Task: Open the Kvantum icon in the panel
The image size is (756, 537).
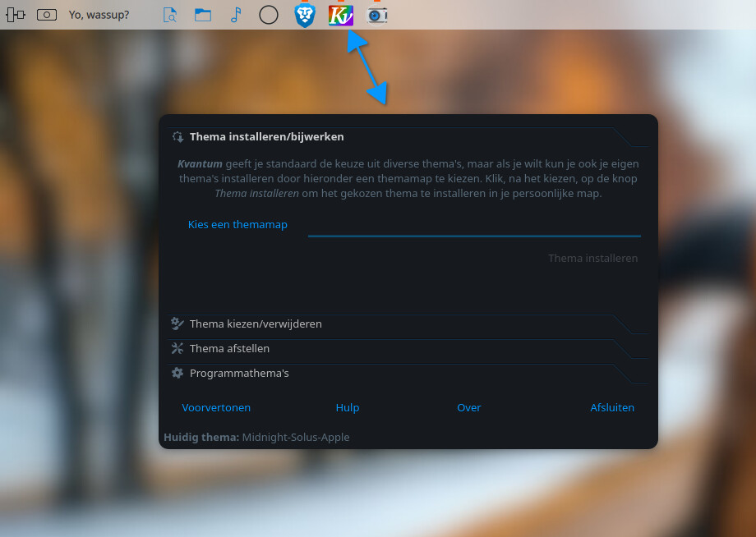Action: tap(341, 16)
